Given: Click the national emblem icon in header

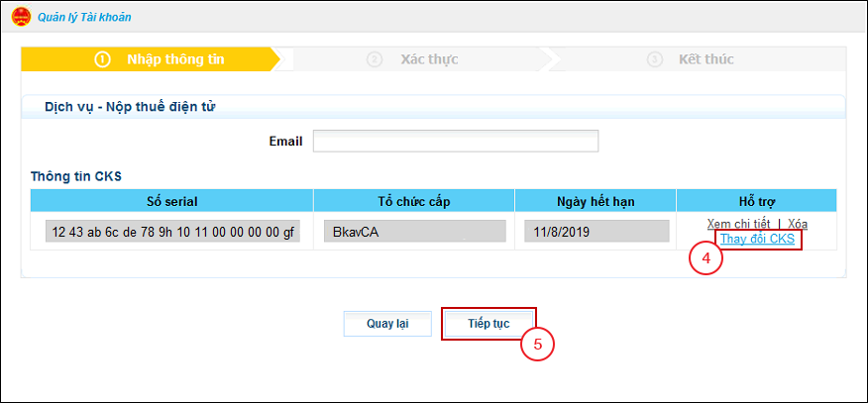Looking at the screenshot, I should (x=21, y=17).
